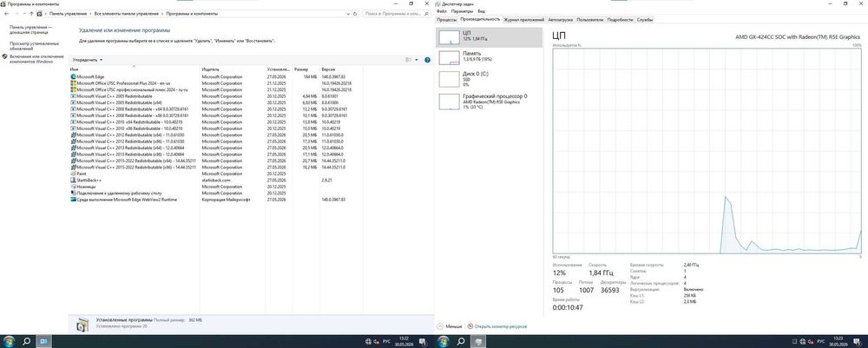Switch to the Подробности tab
868x348 pixels.
point(620,19)
